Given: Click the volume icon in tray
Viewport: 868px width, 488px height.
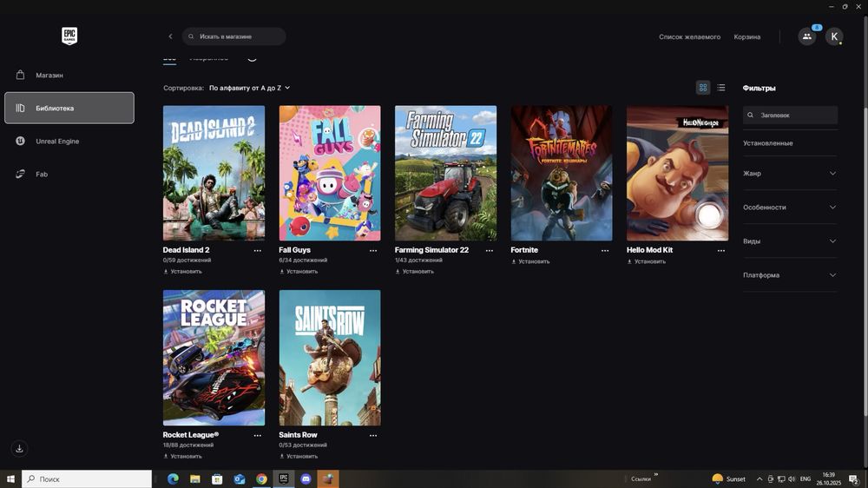Looking at the screenshot, I should [x=792, y=479].
